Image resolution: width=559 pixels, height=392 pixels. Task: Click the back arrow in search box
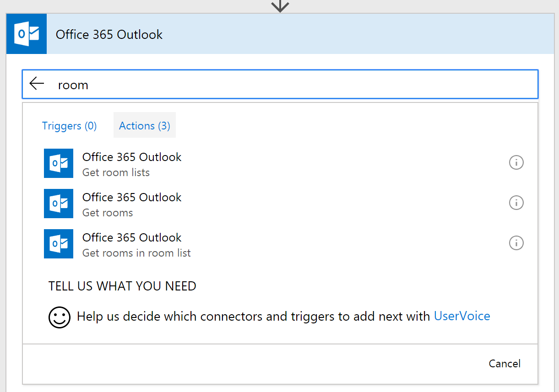point(37,84)
